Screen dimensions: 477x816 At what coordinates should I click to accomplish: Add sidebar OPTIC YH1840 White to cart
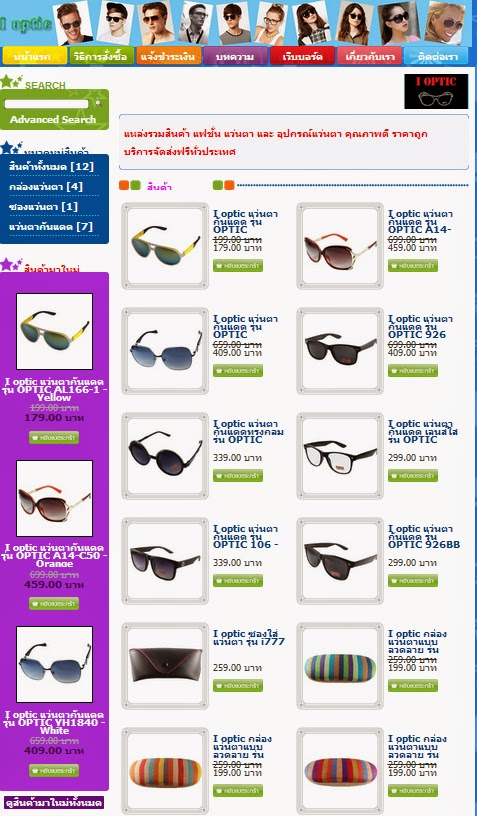tap(54, 770)
